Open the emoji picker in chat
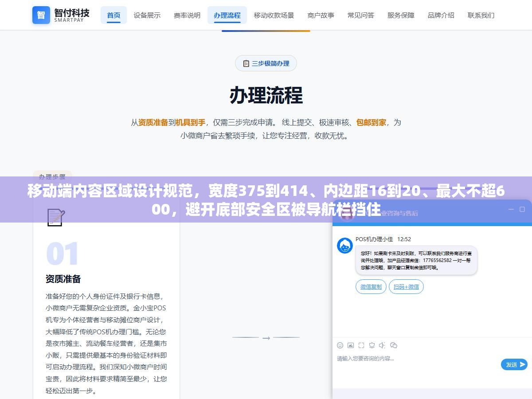The image size is (532, 399). 340,345
